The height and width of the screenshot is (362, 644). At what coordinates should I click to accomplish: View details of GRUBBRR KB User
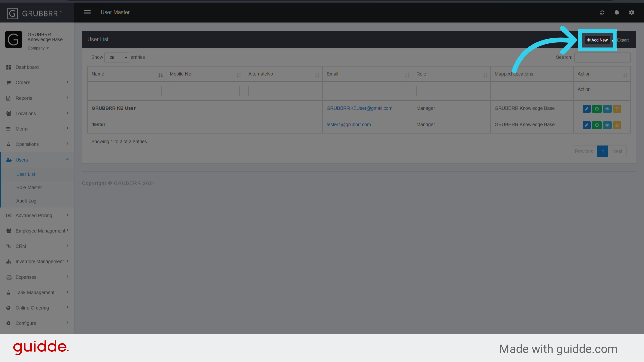click(x=607, y=109)
